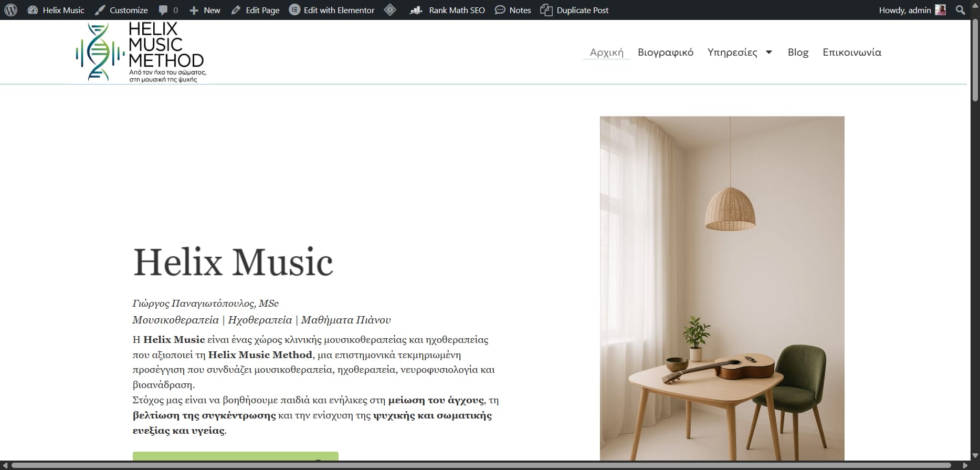Expand the Υπηρεσίες dropdown arrow
This screenshot has width=980, height=470.
coord(769,52)
